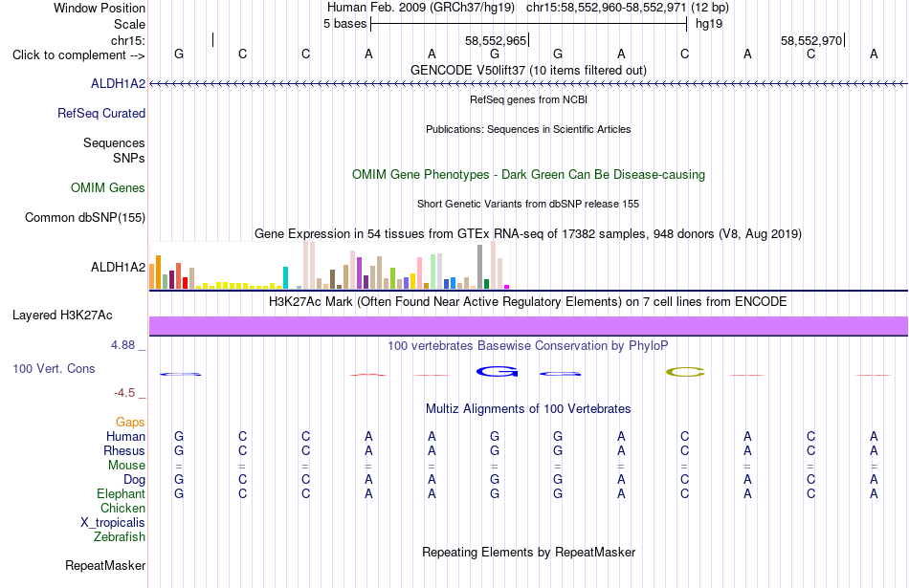This screenshot has height=588, width=909.
Task: Click the purple H3K27Ac signal bar
Action: 528,326
